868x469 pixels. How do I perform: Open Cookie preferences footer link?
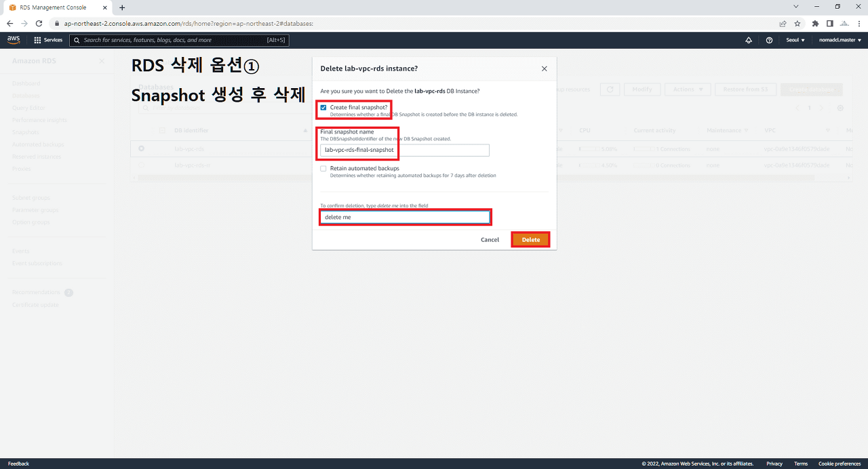(x=840, y=464)
